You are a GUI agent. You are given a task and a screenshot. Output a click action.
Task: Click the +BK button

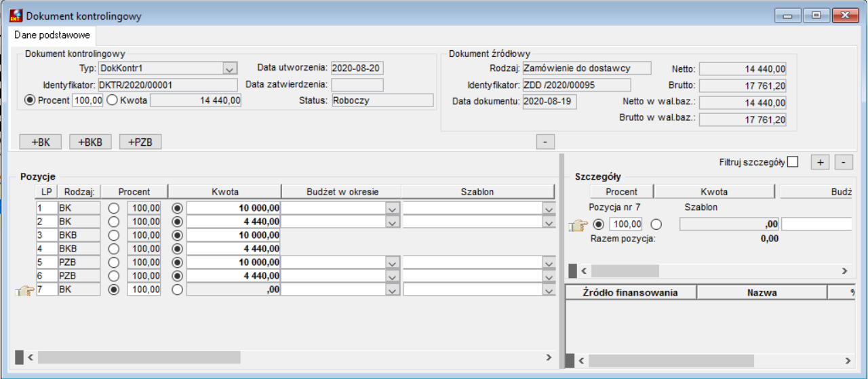coord(41,142)
